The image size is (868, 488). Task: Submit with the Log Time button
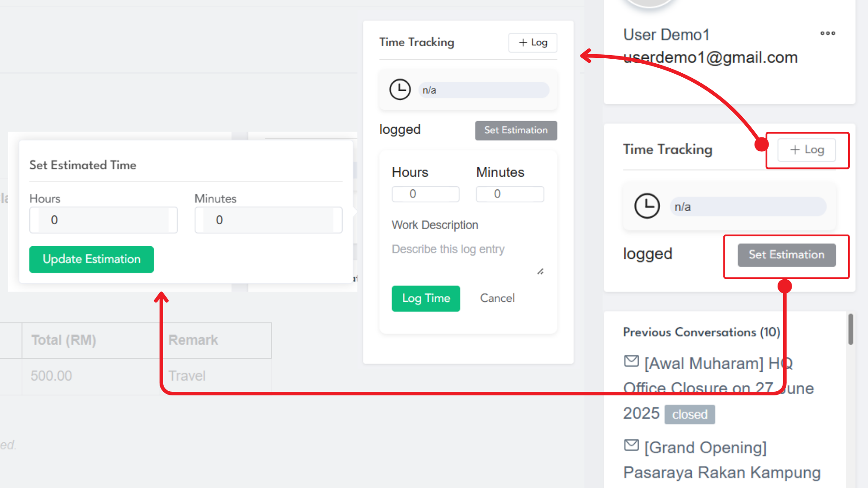click(x=425, y=298)
